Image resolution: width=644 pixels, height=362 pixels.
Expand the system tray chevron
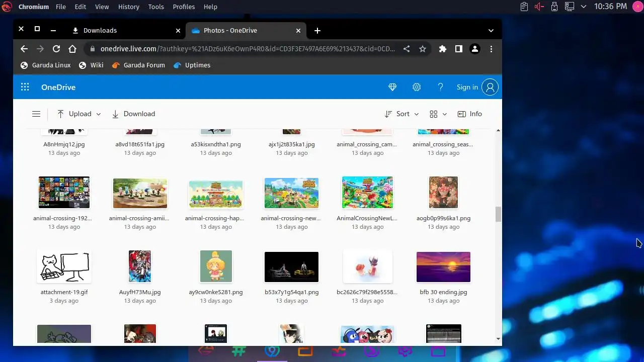tap(584, 7)
